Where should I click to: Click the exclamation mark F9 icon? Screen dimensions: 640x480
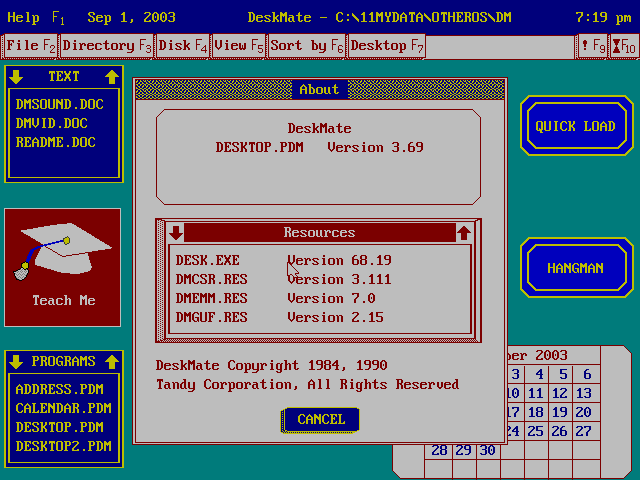pyautogui.click(x=591, y=46)
